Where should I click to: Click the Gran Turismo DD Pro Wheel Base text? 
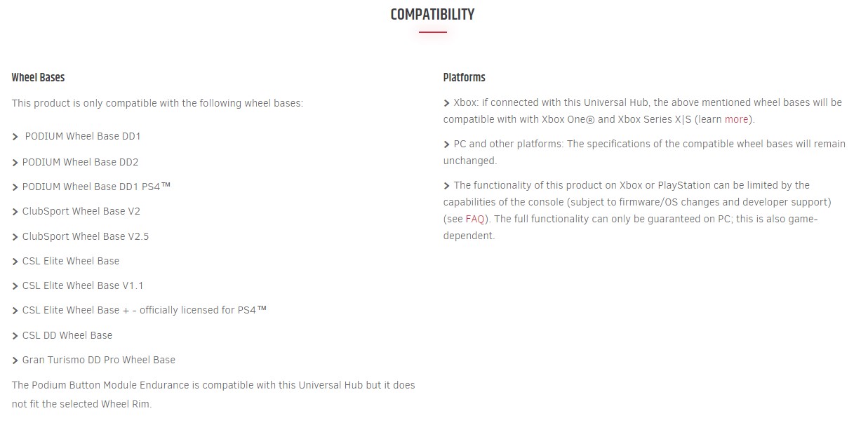[x=99, y=360]
